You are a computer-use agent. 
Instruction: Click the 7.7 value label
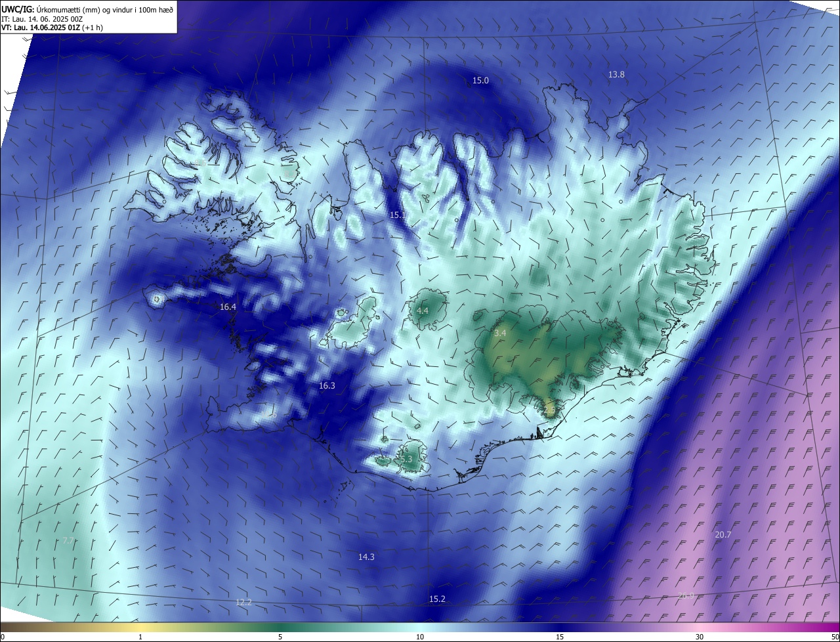68,540
